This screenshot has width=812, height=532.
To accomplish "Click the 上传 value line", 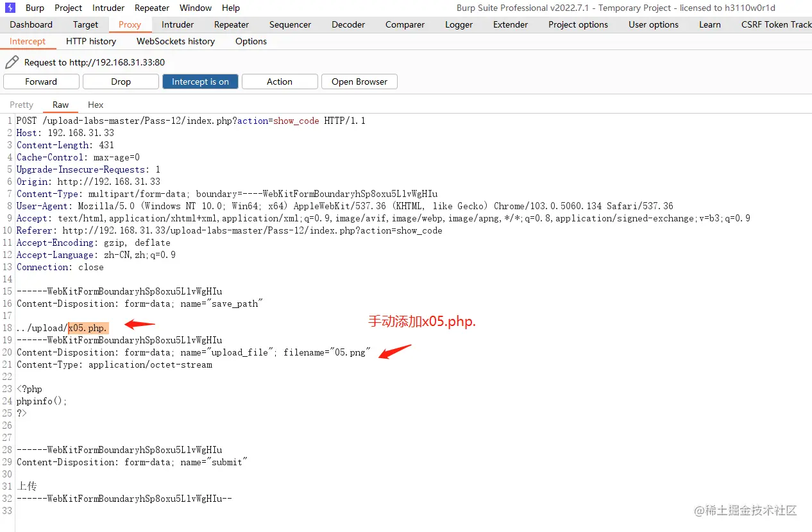I will (x=27, y=486).
